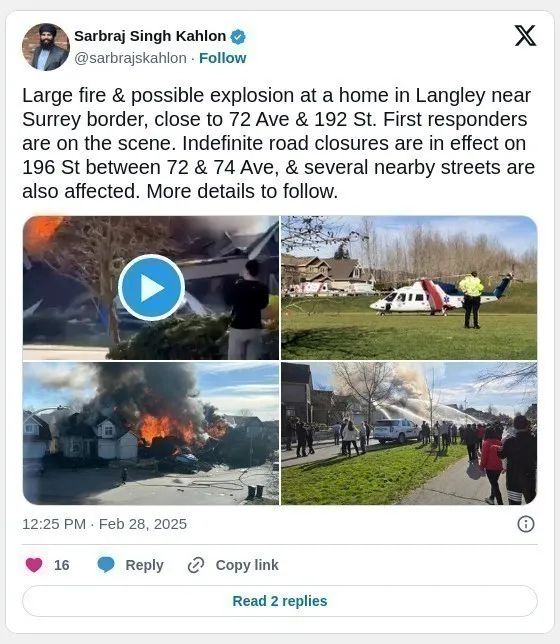Play the house fire video

(x=151, y=288)
